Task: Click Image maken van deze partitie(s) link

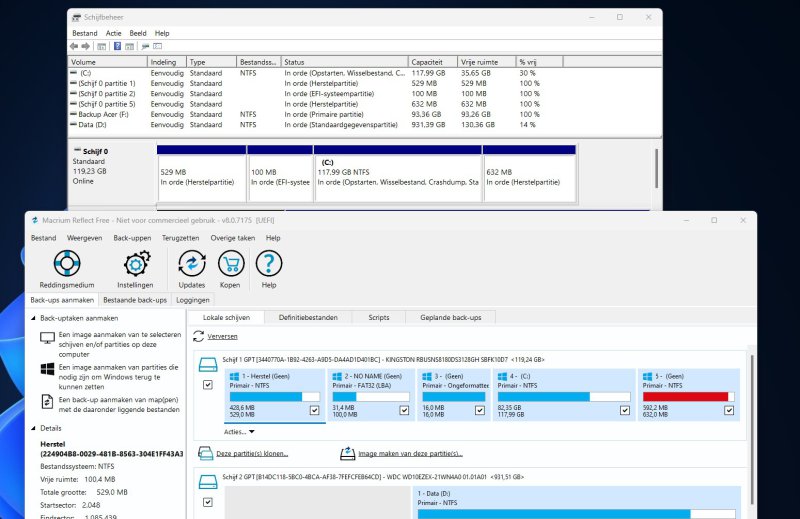Action: 409,453
